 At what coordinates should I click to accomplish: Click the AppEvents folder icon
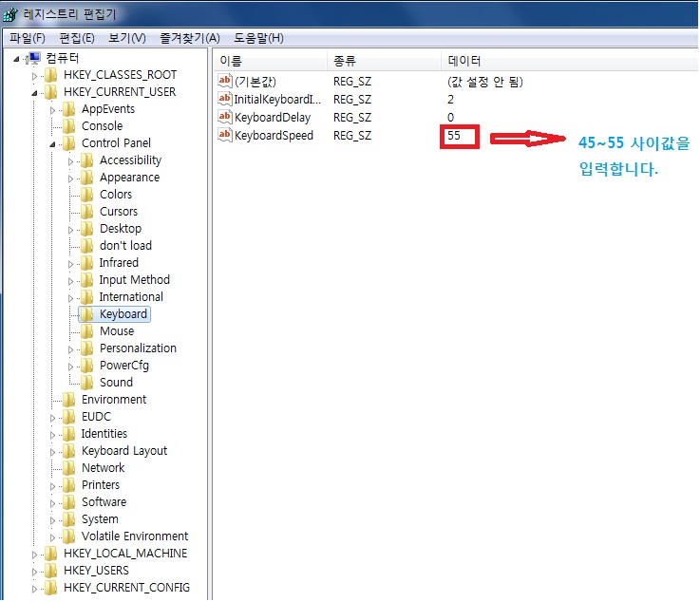pos(68,109)
